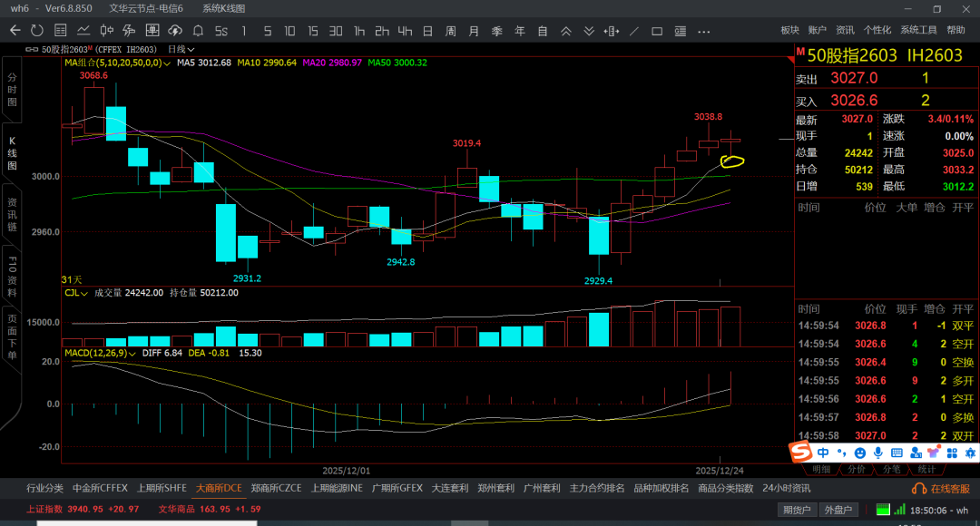The width and height of the screenshot is (980, 526).
Task: Expand the CJL volume indicator dropdown
Action: coord(76,293)
